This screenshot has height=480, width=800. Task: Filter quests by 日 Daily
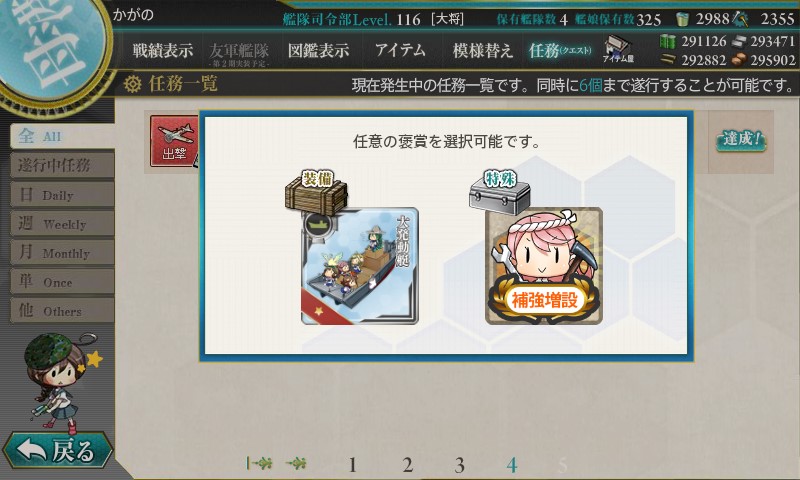[x=62, y=194]
